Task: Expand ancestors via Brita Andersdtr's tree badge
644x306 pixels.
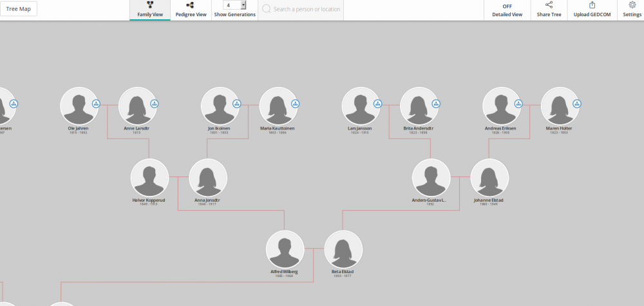Action: (436, 104)
